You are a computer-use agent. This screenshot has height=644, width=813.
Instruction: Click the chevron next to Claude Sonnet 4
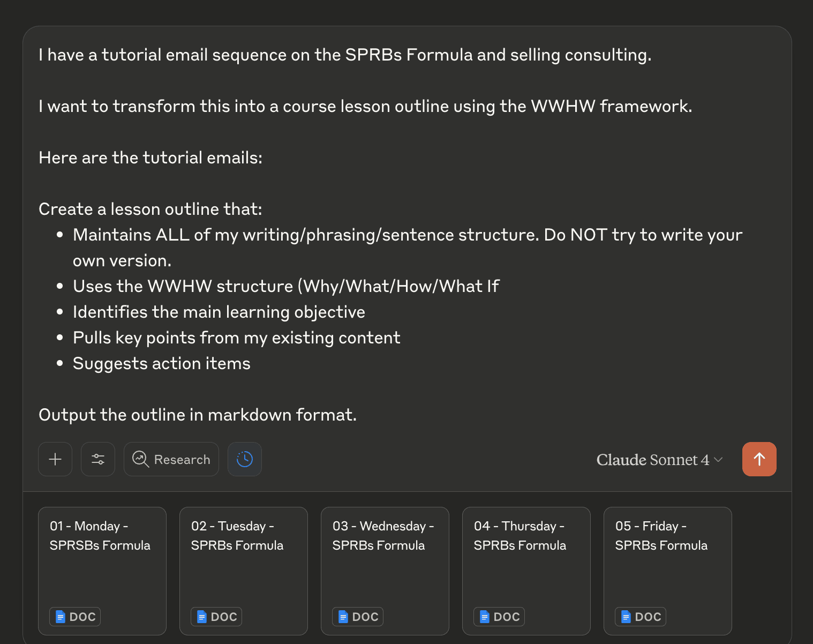(x=719, y=460)
